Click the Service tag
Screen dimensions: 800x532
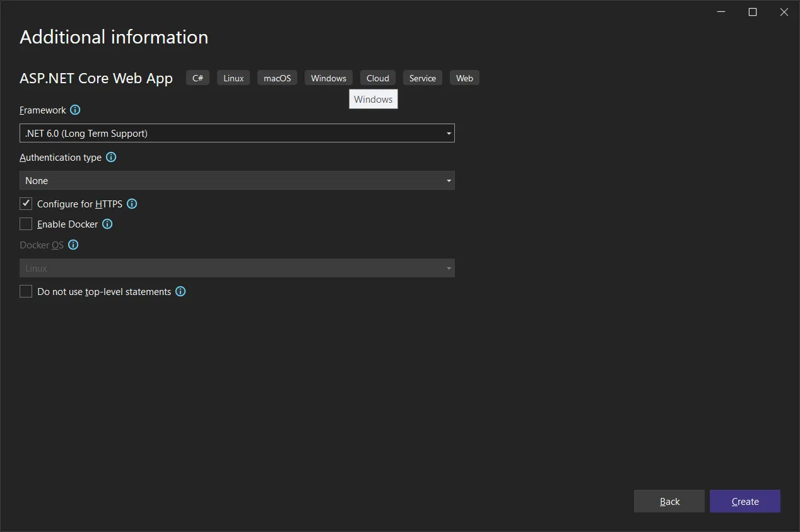tap(423, 78)
